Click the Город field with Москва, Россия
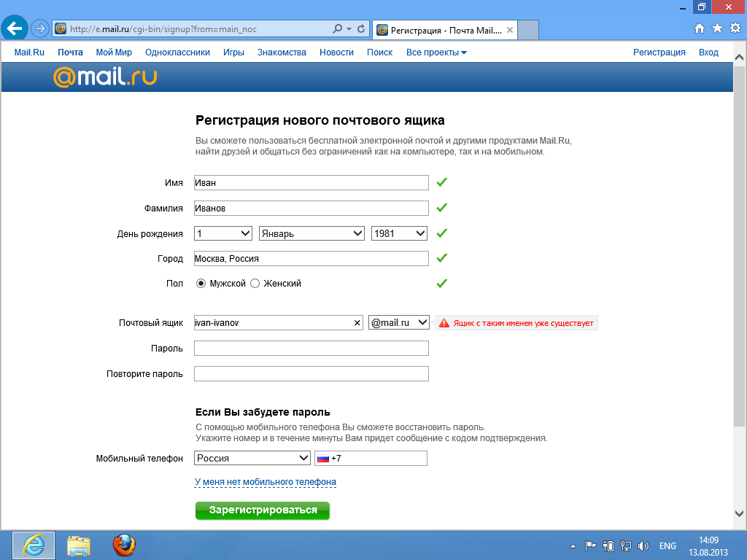The height and width of the screenshot is (560, 747). (311, 259)
